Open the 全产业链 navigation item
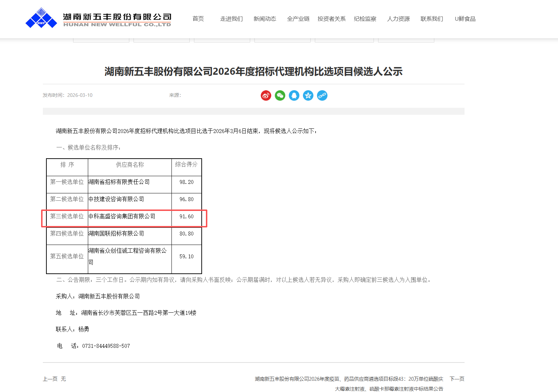This screenshot has width=558, height=392. [298, 19]
